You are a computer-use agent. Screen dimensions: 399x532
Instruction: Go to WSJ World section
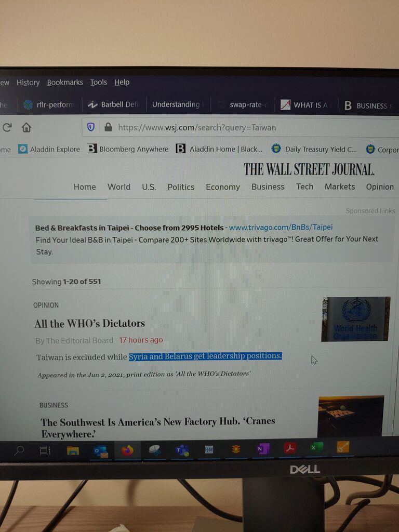[x=119, y=187]
